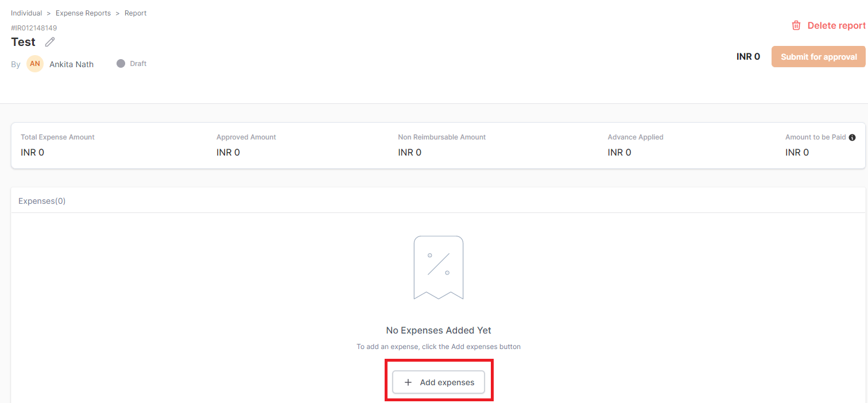This screenshot has height=403, width=868.
Task: Click the plus icon in Add expenses
Action: click(x=408, y=382)
